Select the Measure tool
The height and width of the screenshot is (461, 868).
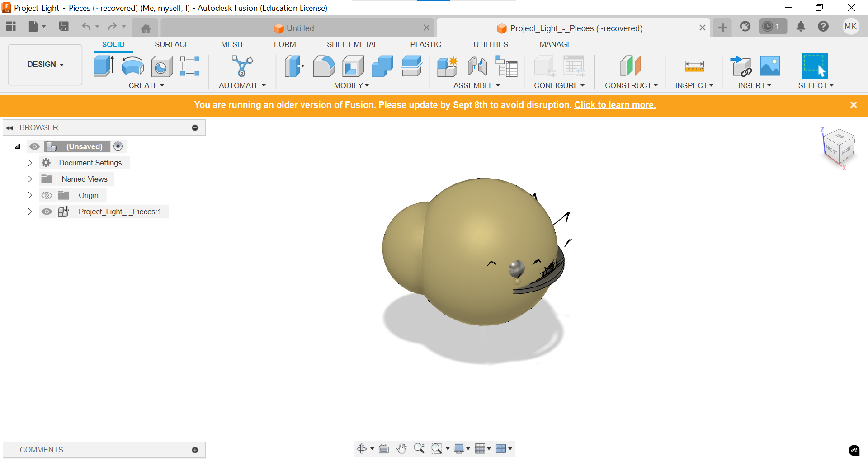tap(694, 66)
